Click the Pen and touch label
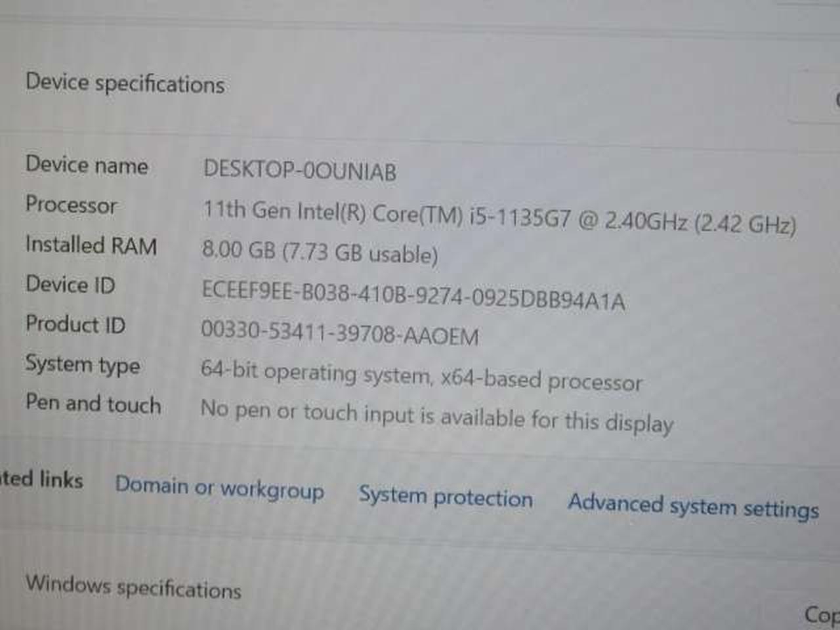Viewport: 840px width, 630px height. 93,404
